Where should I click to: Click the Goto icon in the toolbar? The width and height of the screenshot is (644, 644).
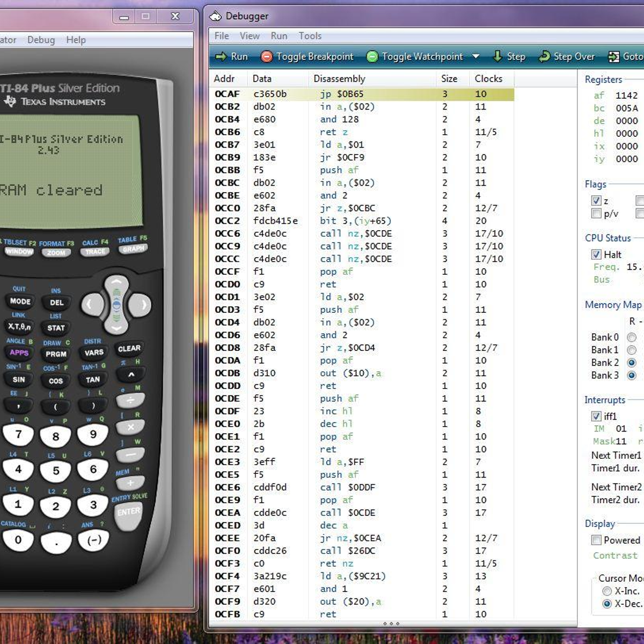[613, 56]
